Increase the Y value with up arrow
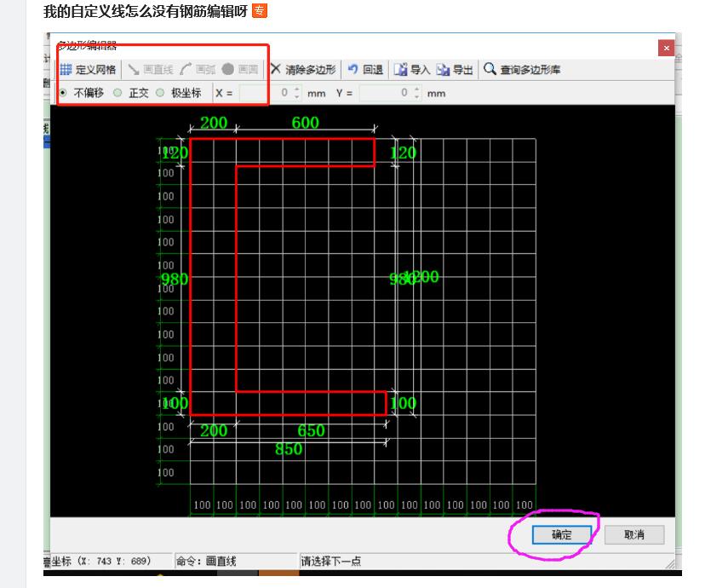 [x=417, y=89]
